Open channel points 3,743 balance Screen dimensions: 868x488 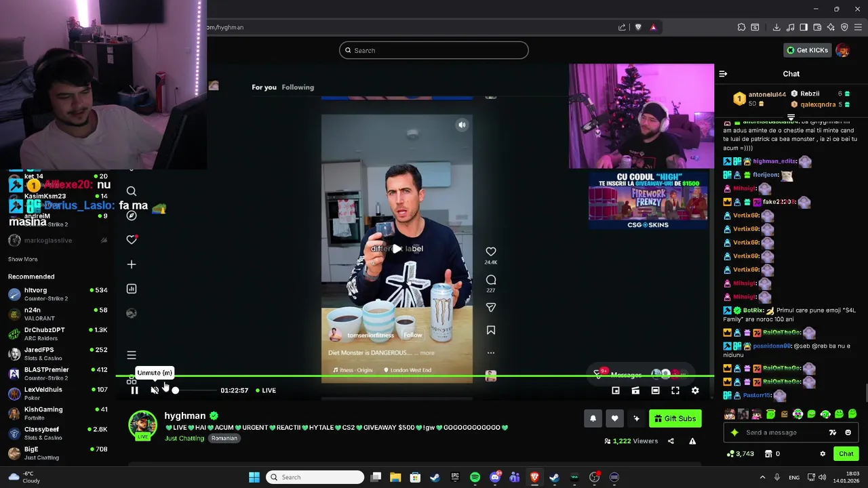pyautogui.click(x=741, y=454)
